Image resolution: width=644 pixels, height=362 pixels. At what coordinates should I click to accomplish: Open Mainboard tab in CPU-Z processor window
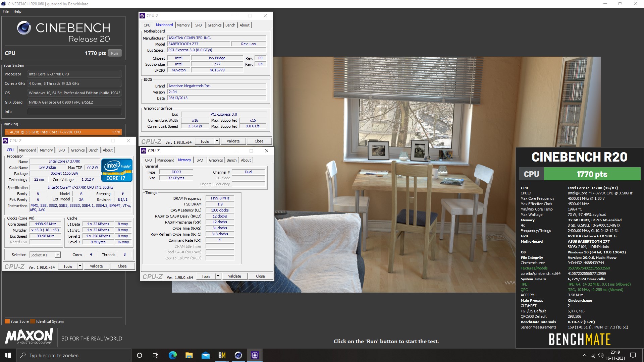pyautogui.click(x=28, y=150)
